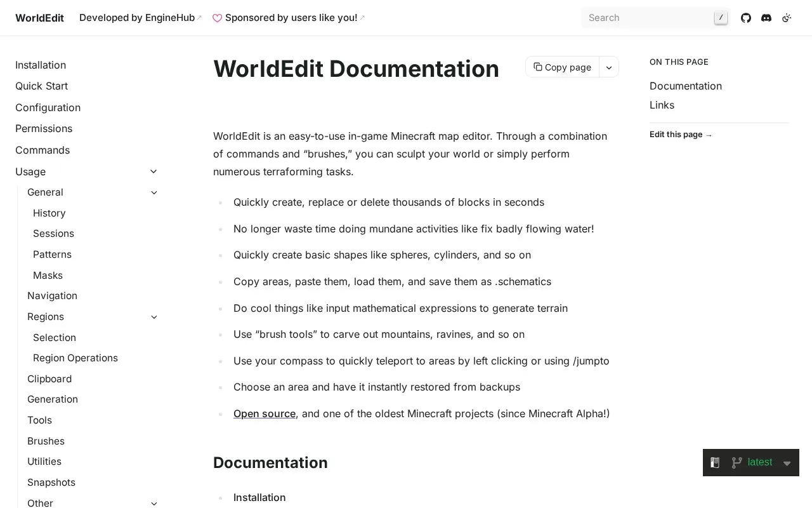The image size is (812, 508).
Task: Open the Snapshots page in sidebar
Action: [x=51, y=482]
